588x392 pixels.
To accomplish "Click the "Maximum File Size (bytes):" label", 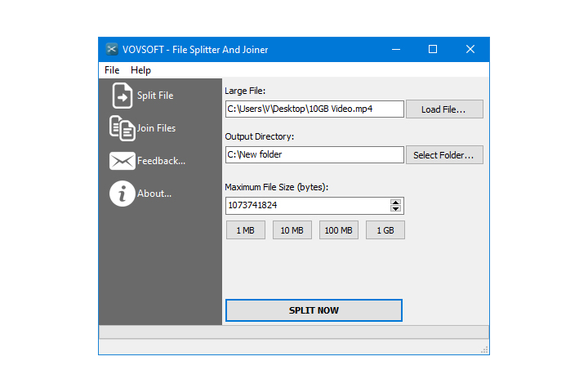I will [x=276, y=187].
